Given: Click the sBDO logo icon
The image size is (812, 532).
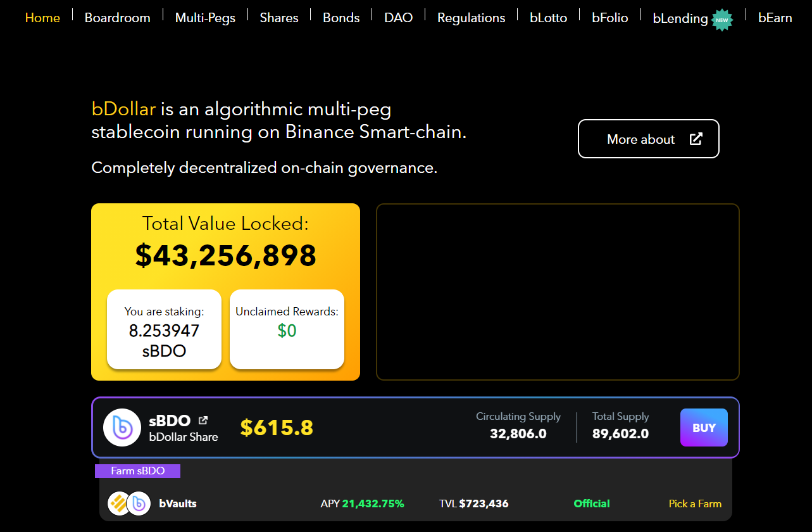Looking at the screenshot, I should [122, 427].
